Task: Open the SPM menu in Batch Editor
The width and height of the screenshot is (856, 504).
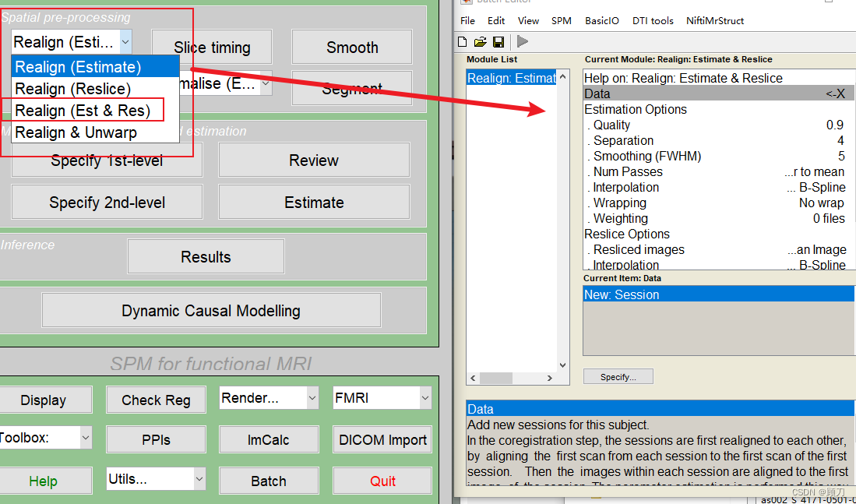Action: coord(562,21)
